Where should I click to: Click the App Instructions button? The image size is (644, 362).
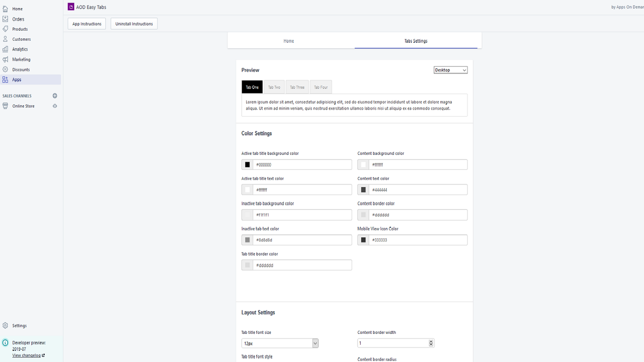87,23
